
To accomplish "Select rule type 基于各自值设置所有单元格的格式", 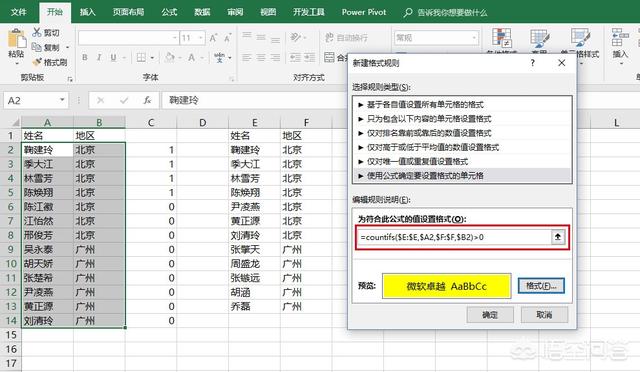I will pos(462,105).
